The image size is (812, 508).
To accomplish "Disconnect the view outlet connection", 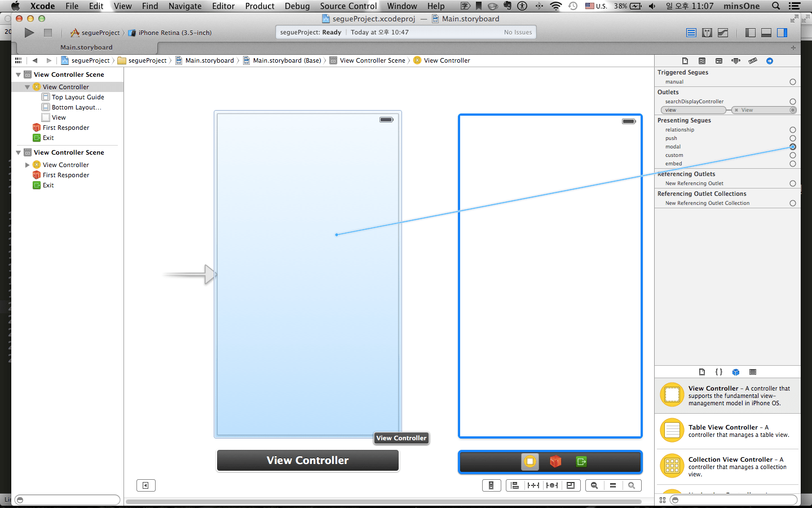I will point(736,110).
